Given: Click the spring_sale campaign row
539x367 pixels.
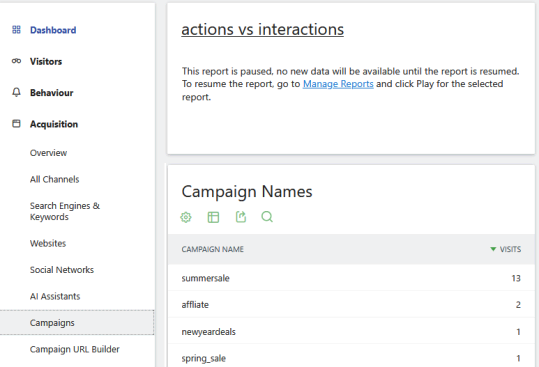Looking at the screenshot, I should click(351, 356).
